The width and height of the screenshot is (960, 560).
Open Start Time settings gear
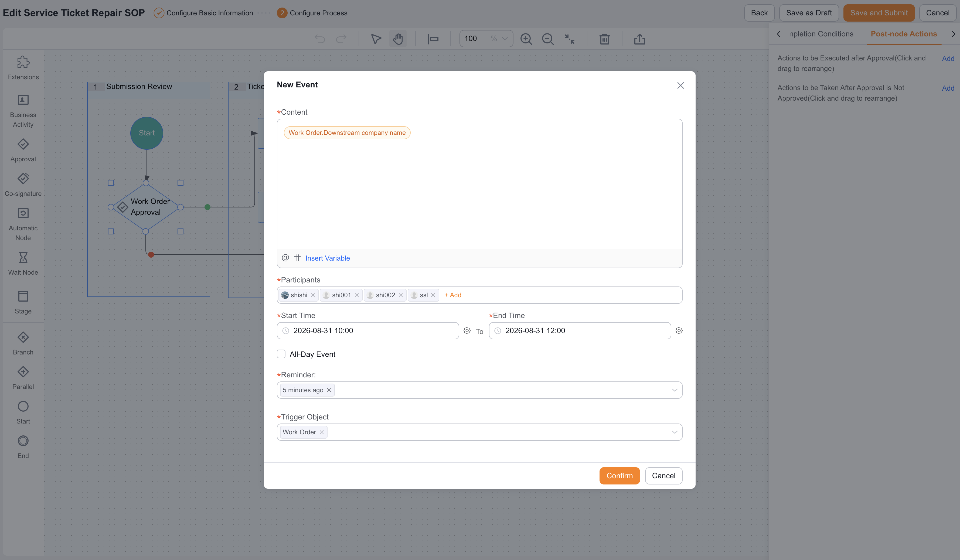click(x=467, y=331)
